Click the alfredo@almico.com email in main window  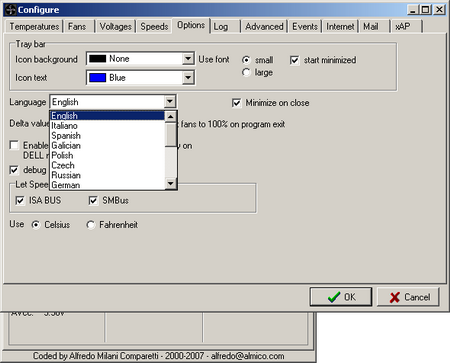[248, 356]
